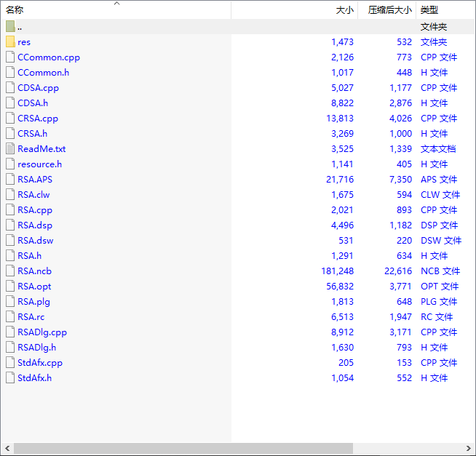Select the RSA.dsp file name
Image resolution: width=476 pixels, height=456 pixels.
(35, 225)
